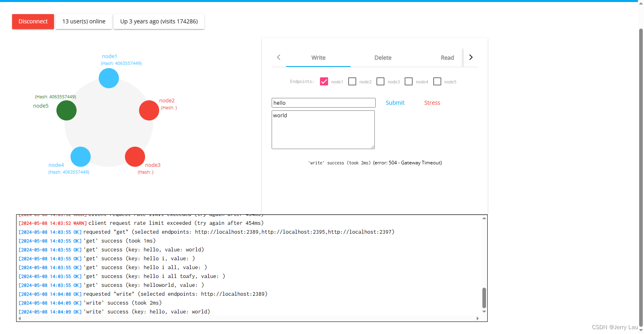Click the node4 label text
644x334 pixels.
[56, 165]
